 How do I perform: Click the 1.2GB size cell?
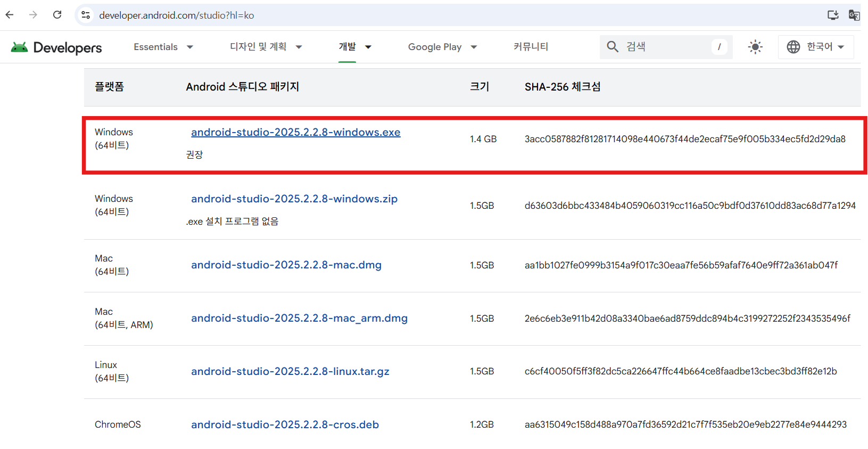(482, 424)
